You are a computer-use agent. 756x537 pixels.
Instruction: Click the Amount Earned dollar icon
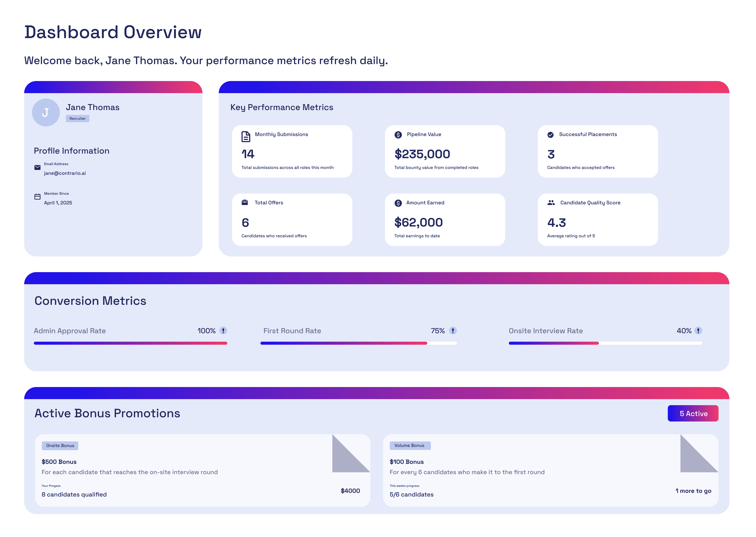click(398, 203)
